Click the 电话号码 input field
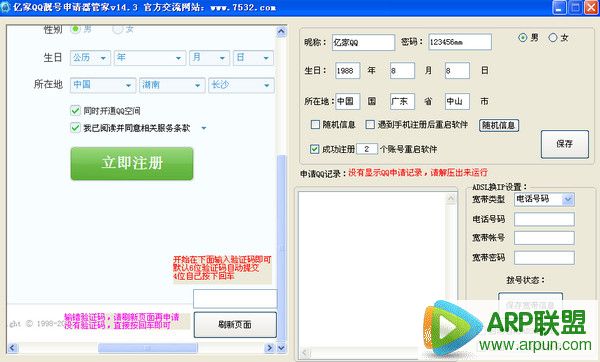This screenshot has width=600, height=362. pyautogui.click(x=544, y=219)
